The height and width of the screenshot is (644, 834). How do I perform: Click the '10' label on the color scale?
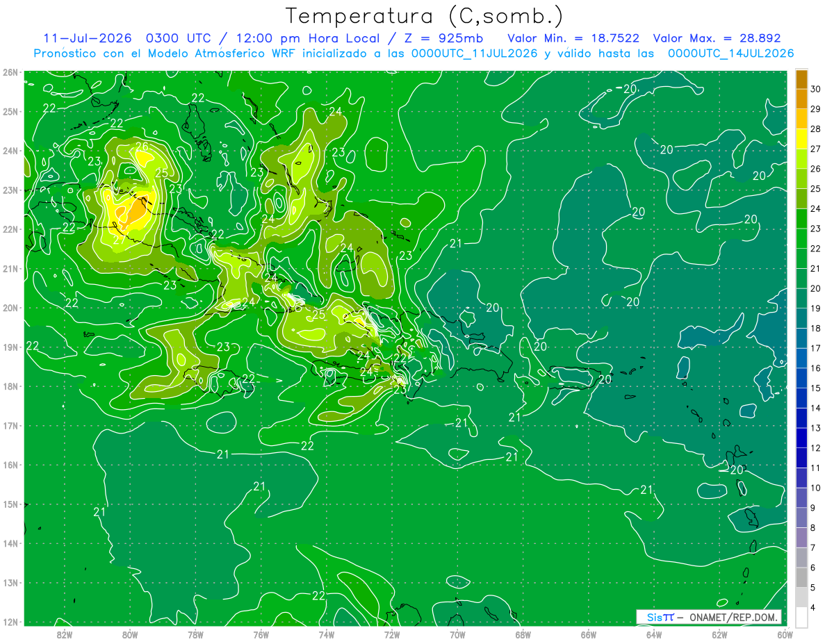coord(816,488)
